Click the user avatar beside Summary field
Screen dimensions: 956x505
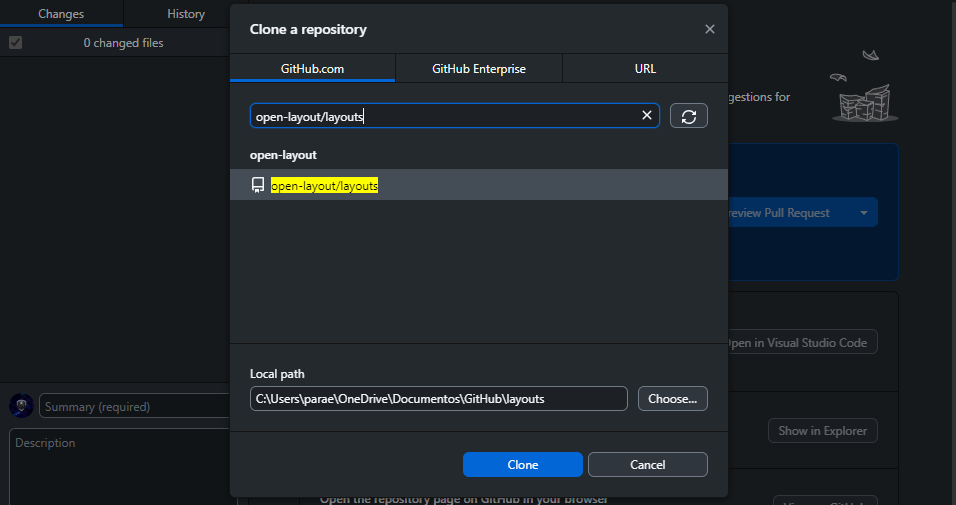tap(21, 406)
